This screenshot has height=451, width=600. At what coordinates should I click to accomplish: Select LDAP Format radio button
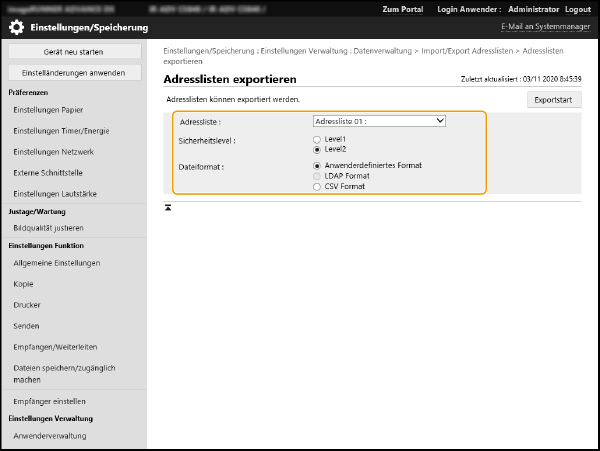(x=318, y=176)
